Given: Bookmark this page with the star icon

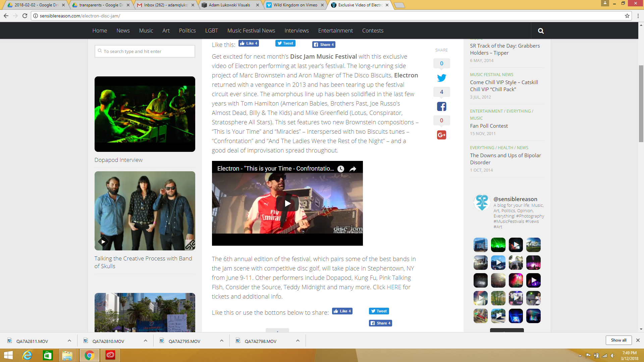Looking at the screenshot, I should [x=627, y=15].
